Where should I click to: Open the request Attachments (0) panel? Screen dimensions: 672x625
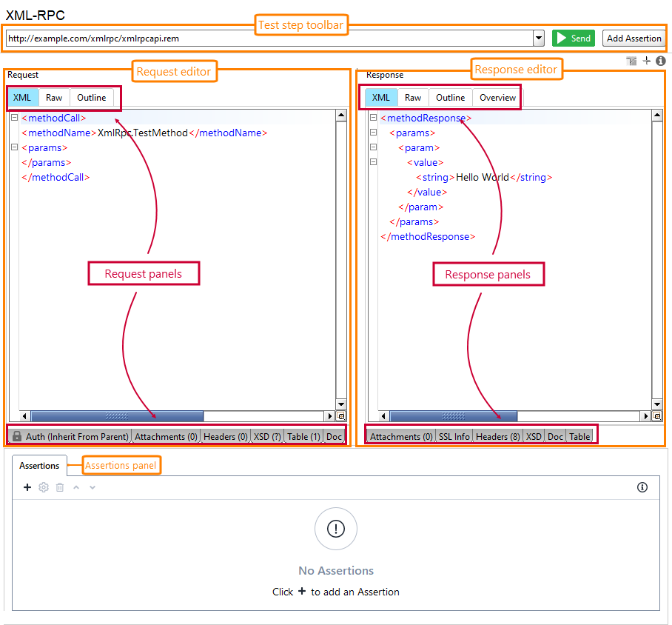(166, 436)
